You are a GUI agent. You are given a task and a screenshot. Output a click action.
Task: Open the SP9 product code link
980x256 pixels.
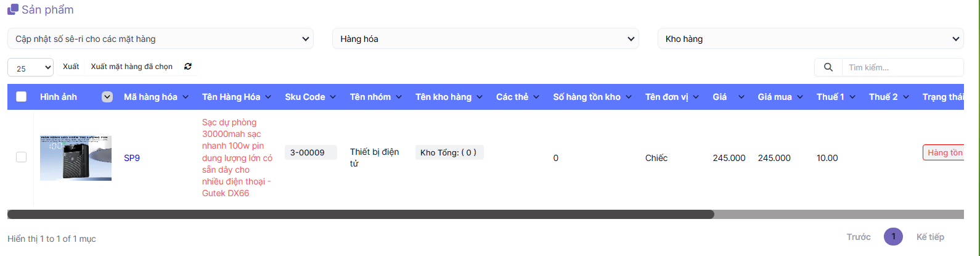[x=132, y=158]
